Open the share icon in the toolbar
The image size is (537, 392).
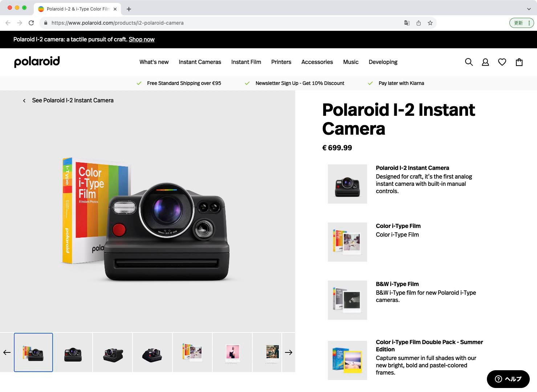pos(419,23)
